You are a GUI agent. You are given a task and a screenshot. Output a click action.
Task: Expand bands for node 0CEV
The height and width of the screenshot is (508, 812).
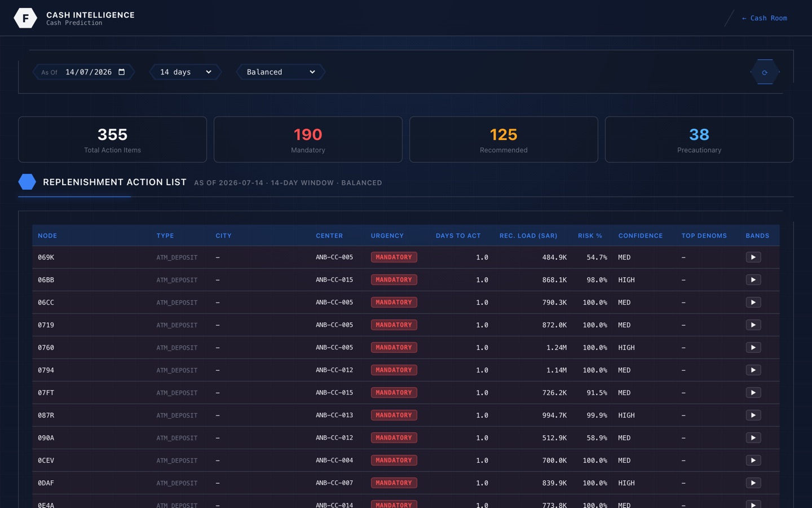(x=753, y=461)
